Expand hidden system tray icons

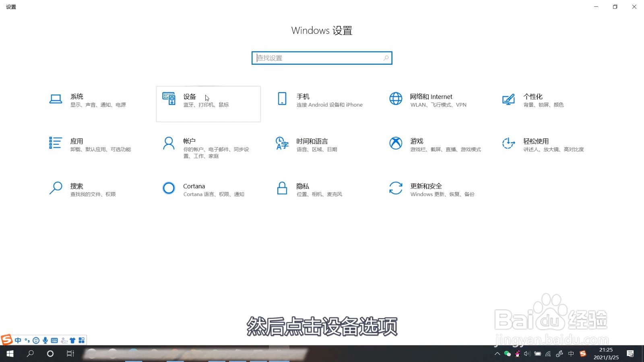click(497, 354)
